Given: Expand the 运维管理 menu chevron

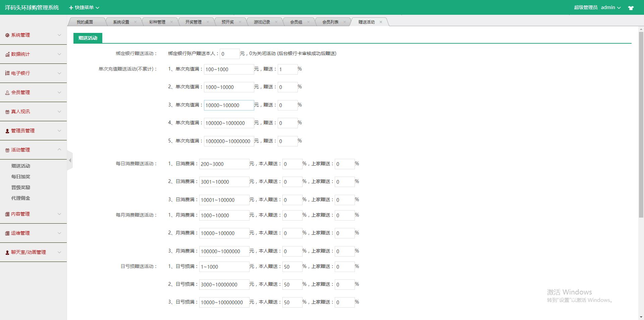Looking at the screenshot, I should 59,233.
